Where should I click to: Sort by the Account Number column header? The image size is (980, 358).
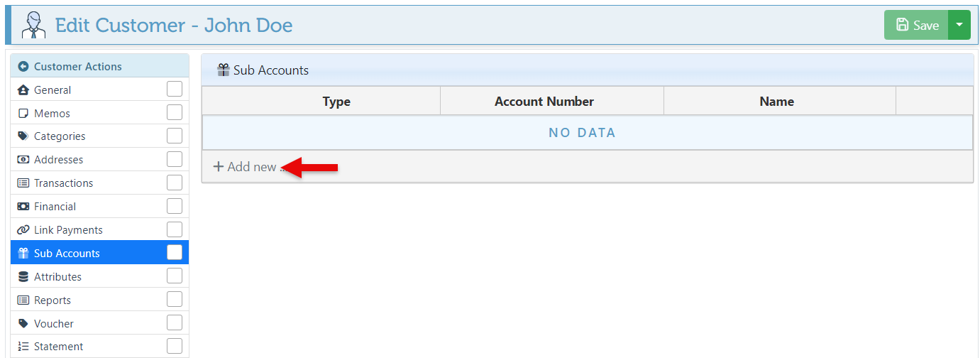coord(544,102)
